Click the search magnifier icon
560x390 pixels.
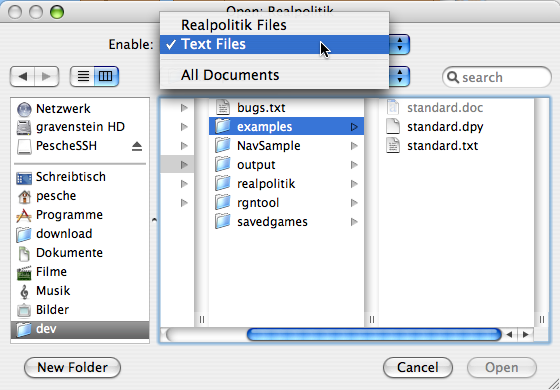453,77
